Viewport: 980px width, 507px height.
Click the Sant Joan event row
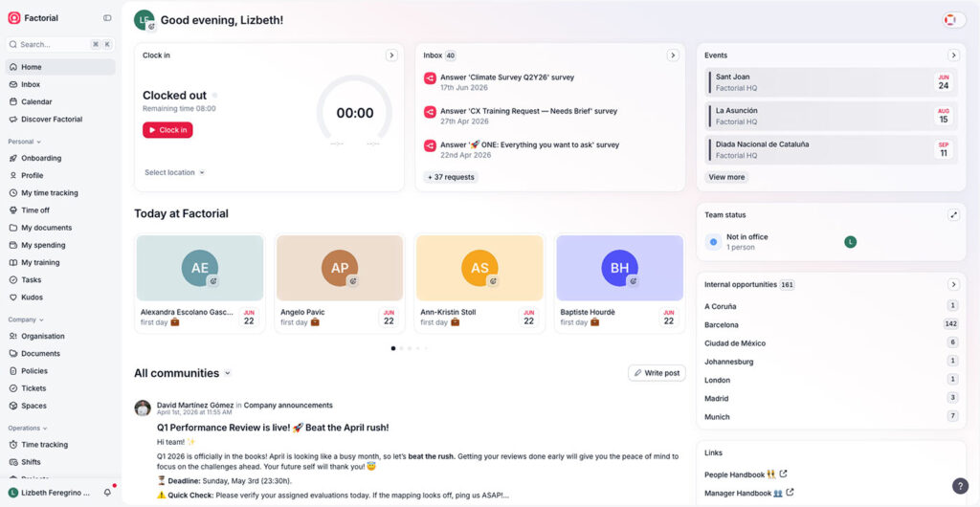[832, 82]
